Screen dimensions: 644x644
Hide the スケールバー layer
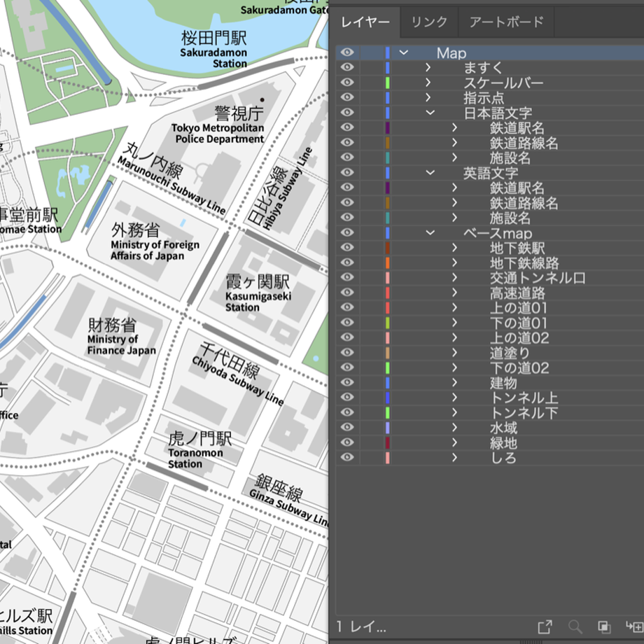[347, 83]
